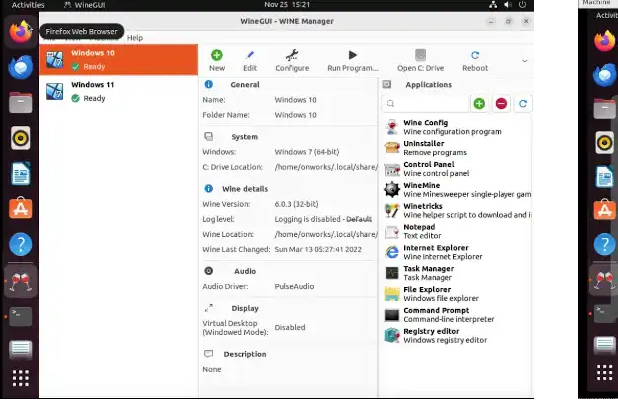Image resolution: width=618 pixels, height=405 pixels.
Task: Click the volume icon in top bar
Action: [x=508, y=5]
